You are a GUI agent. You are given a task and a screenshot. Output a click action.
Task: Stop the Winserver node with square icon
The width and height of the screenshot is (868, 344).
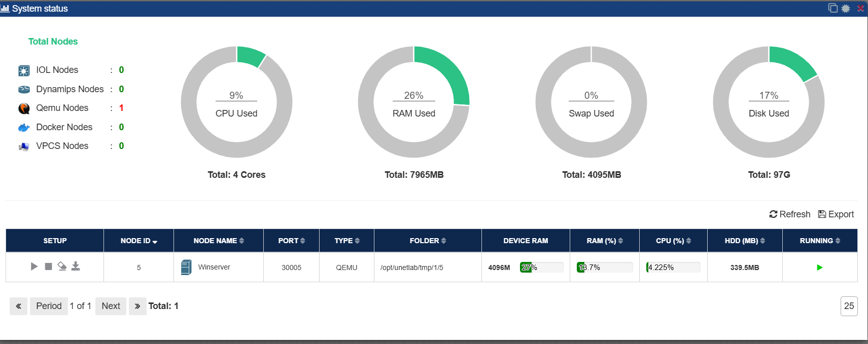[x=48, y=266]
